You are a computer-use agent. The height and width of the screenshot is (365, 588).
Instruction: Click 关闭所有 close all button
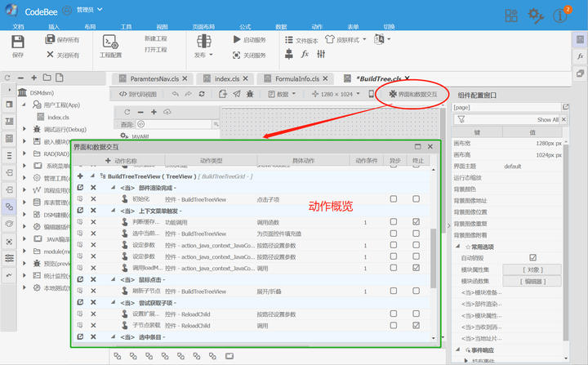(63, 55)
